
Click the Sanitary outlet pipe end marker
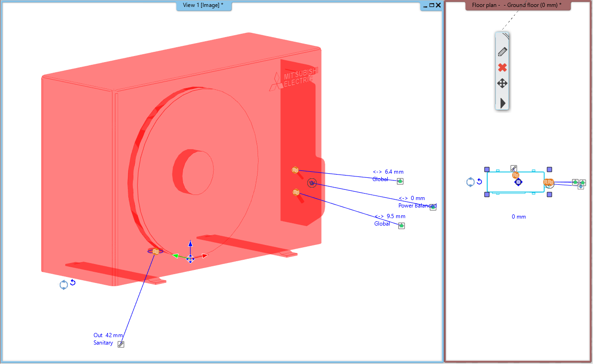click(x=121, y=344)
